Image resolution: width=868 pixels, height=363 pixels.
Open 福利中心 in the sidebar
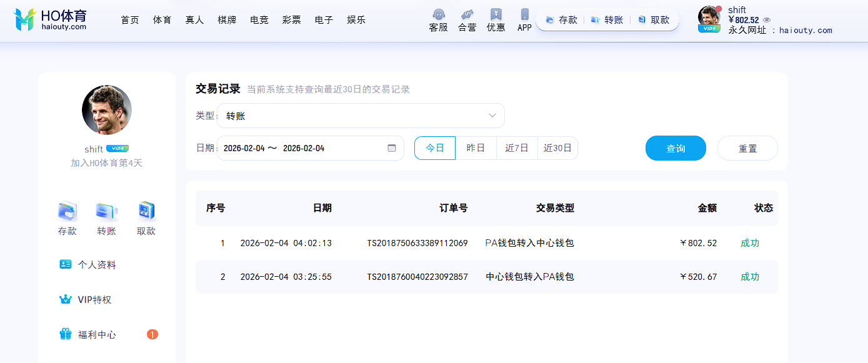coord(97,334)
